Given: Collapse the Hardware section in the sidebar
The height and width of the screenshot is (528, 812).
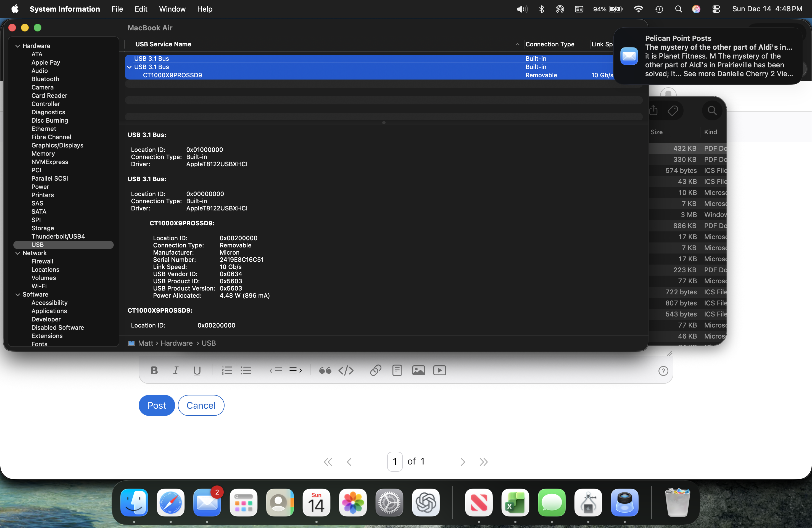Looking at the screenshot, I should coord(18,46).
